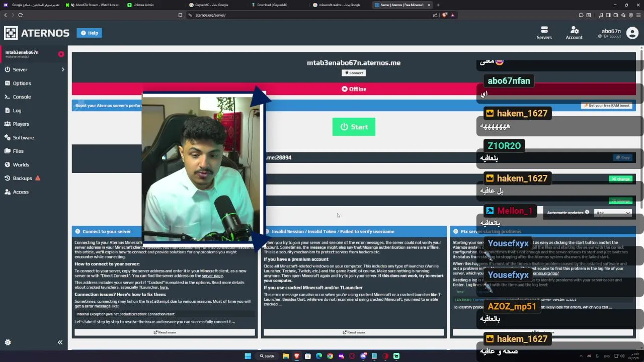Open Discord from the taskbar
The image size is (644, 362).
(363, 356)
